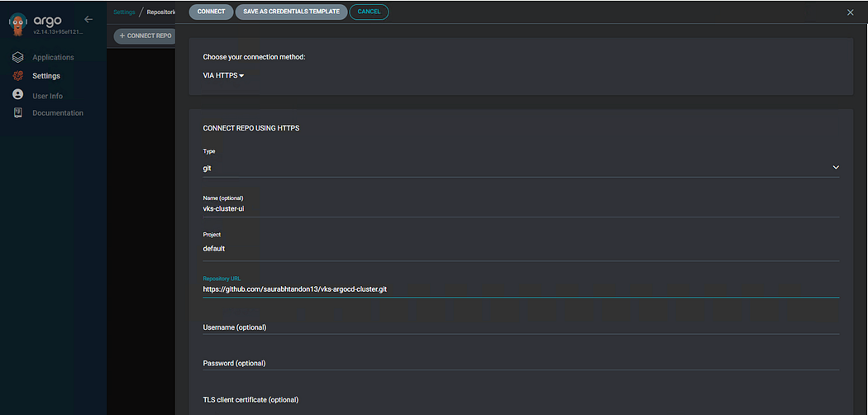Click the Applications layers icon

tap(18, 57)
